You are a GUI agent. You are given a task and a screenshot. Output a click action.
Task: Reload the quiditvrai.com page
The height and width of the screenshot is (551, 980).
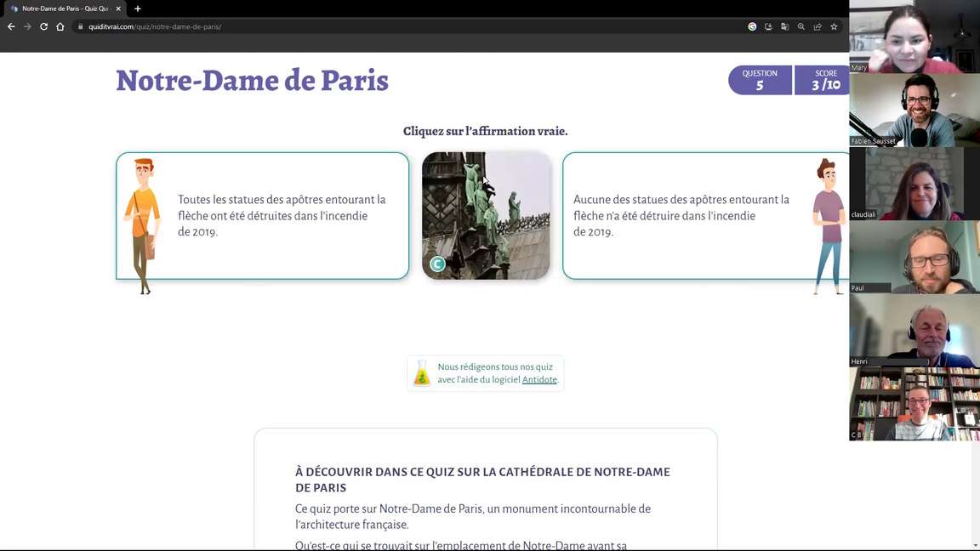(43, 27)
